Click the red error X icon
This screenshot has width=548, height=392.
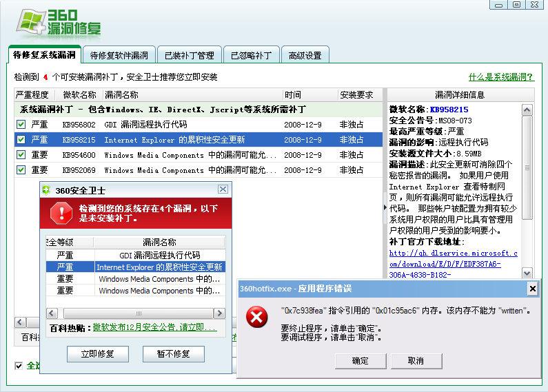pyautogui.click(x=258, y=317)
